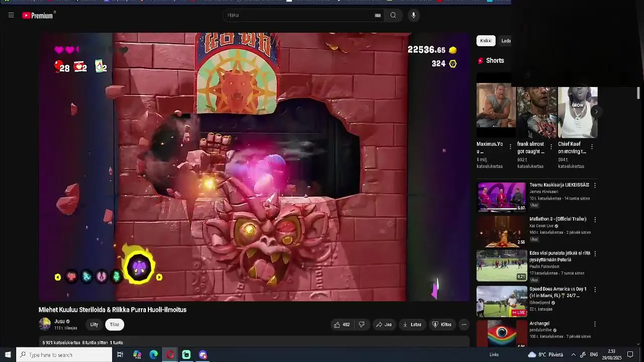Click the ENG language indicator
Screen dimensions: 644x362
pos(594,354)
